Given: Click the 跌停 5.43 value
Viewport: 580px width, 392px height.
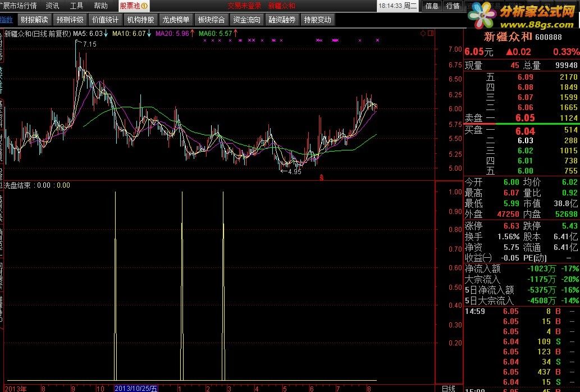Looking at the screenshot, I should tap(570, 226).
